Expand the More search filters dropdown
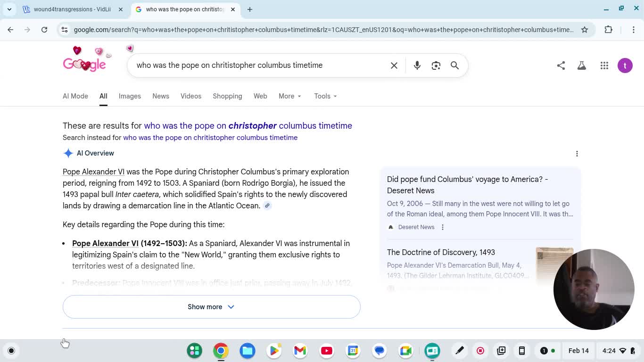 (x=289, y=96)
